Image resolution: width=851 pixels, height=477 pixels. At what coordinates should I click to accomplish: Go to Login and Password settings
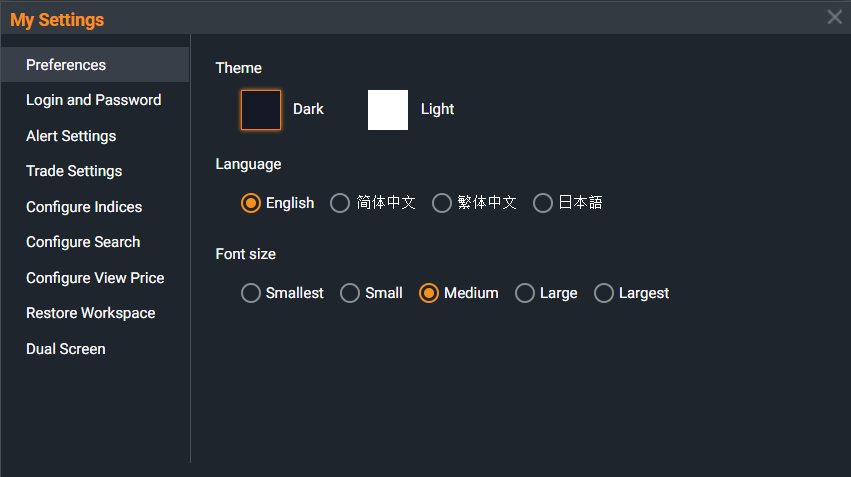[x=93, y=100]
